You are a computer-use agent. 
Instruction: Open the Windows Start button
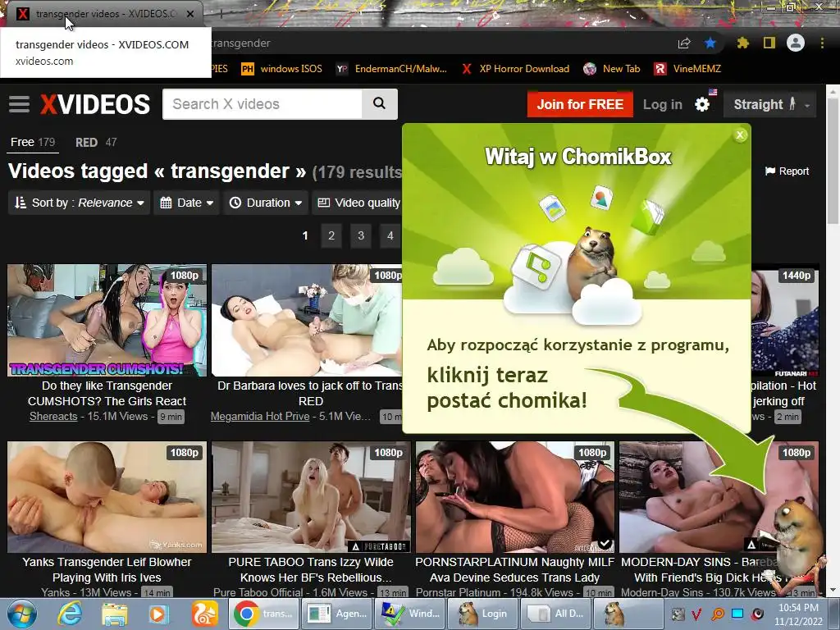(x=22, y=614)
